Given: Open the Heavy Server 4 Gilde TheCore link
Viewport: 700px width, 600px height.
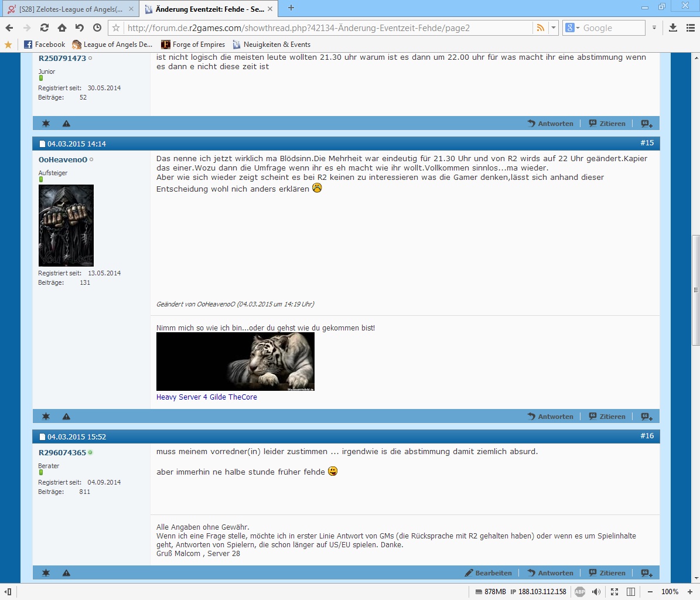Looking at the screenshot, I should [x=206, y=397].
